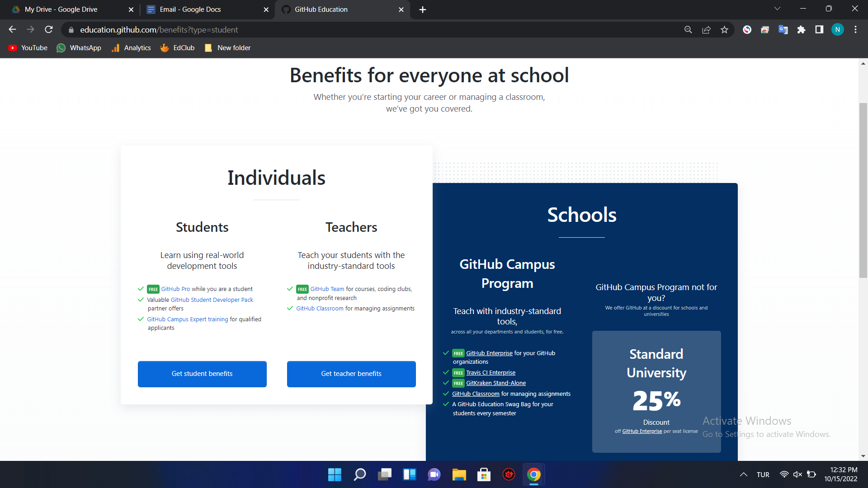This screenshot has height=488, width=868.
Task: Open the Google Translate extension icon
Action: click(783, 30)
